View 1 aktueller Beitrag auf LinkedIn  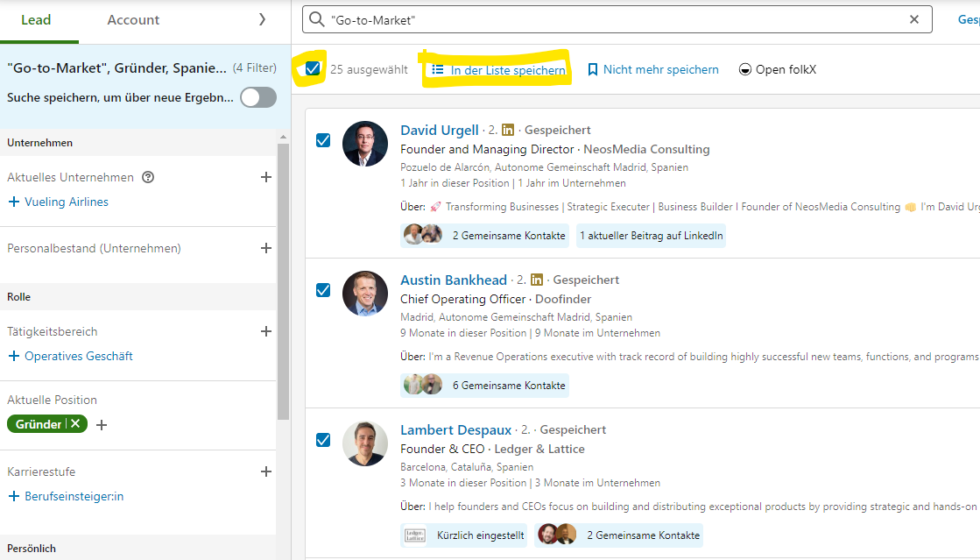click(651, 235)
